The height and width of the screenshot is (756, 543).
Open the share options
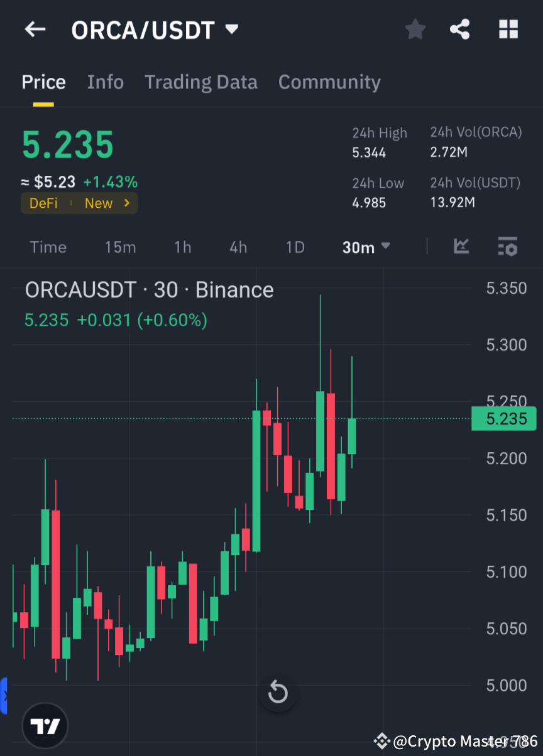tap(460, 29)
